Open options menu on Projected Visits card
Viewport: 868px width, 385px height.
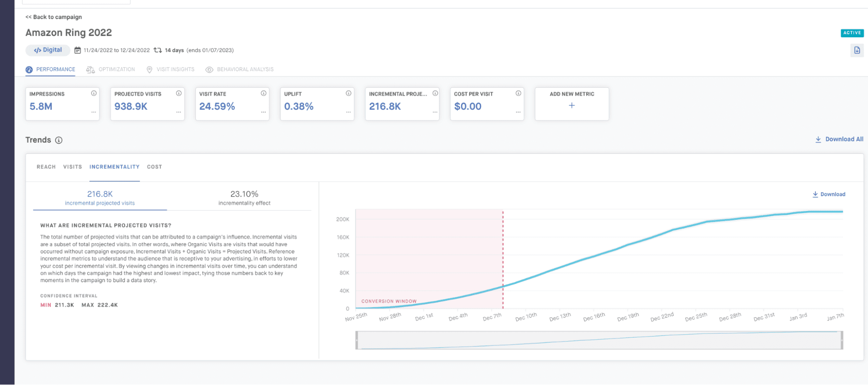coord(178,112)
